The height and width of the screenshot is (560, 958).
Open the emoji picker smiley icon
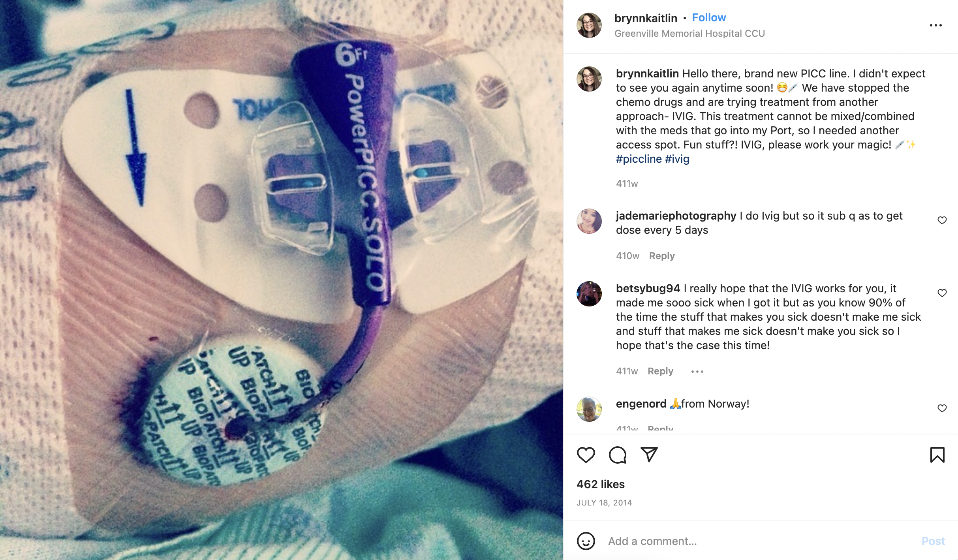click(x=586, y=541)
